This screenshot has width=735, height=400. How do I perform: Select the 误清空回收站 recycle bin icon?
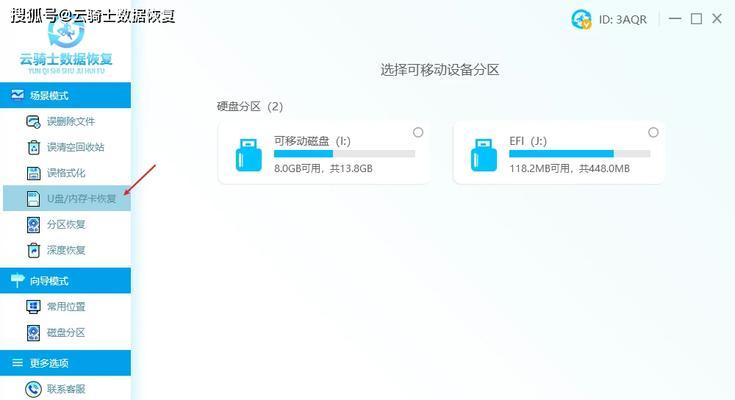tap(33, 147)
